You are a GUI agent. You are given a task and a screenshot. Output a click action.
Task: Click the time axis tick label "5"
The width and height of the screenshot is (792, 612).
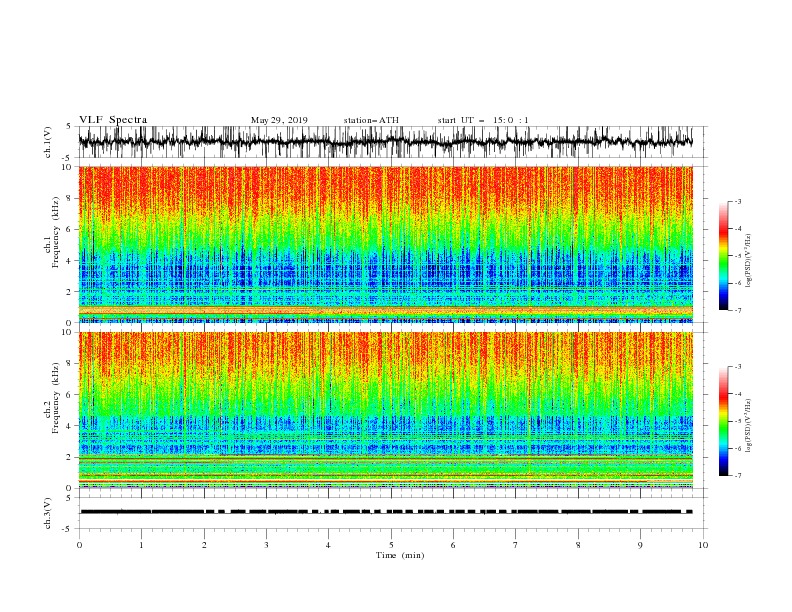pyautogui.click(x=391, y=545)
